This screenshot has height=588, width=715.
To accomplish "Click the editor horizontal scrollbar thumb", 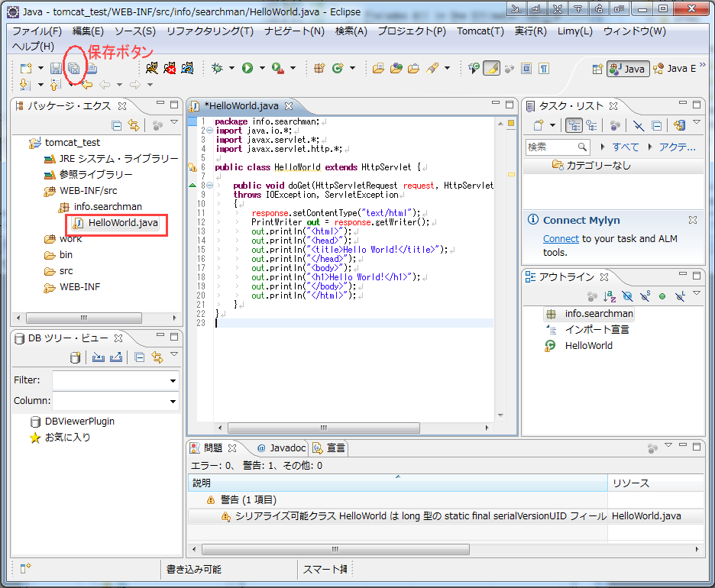I will [x=324, y=428].
